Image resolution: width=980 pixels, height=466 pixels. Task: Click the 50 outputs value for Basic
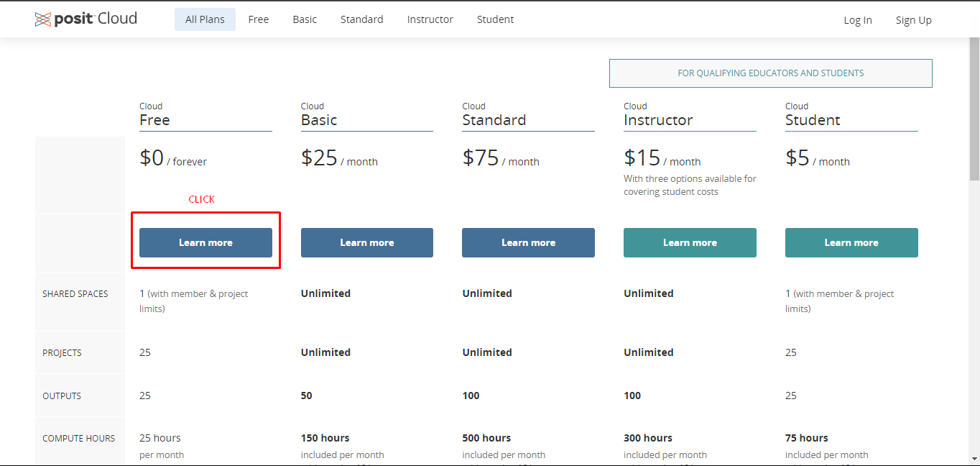coord(307,396)
